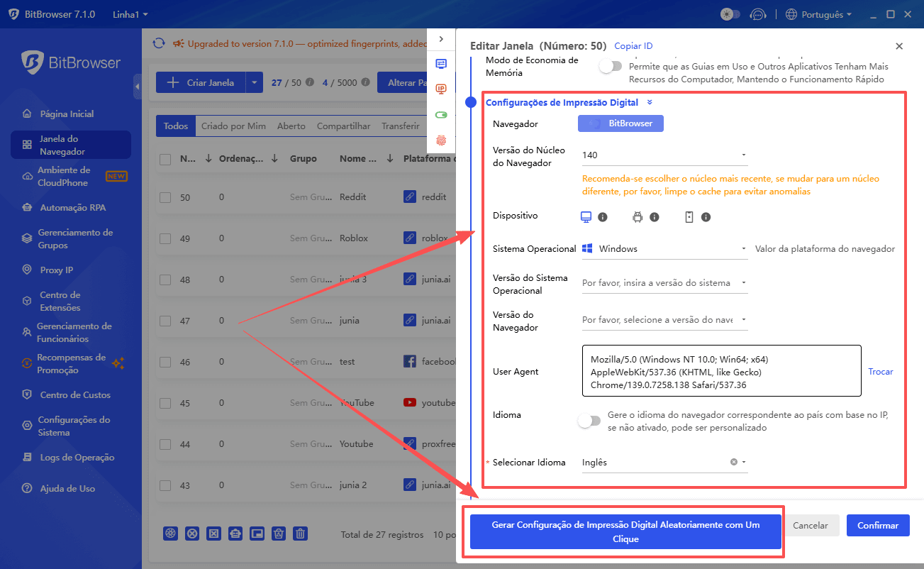
Task: Open the reddit link icon in row 50
Action: [x=410, y=197]
